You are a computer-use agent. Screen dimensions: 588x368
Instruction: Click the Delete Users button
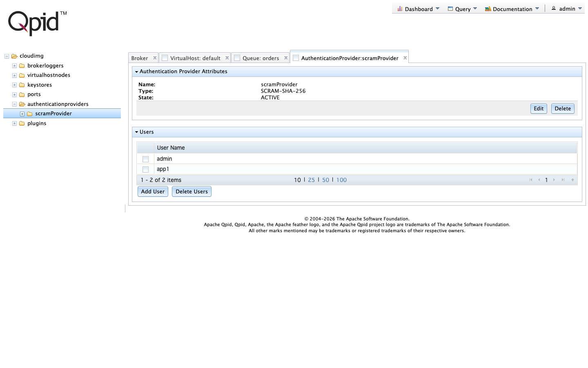click(192, 192)
